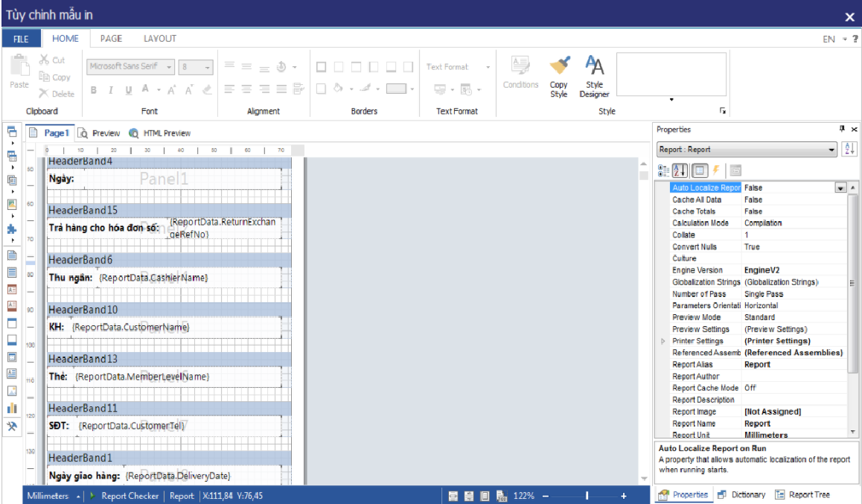Expand the Printer Settings property group
Image resolution: width=862 pixels, height=504 pixels.
(663, 341)
